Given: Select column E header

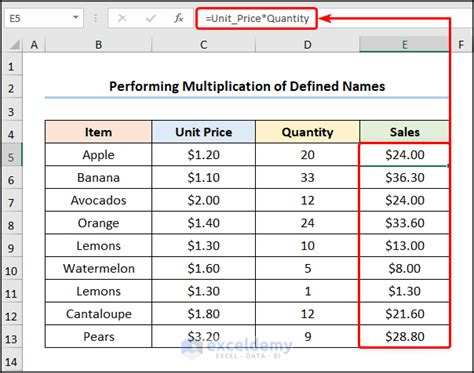Looking at the screenshot, I should (x=404, y=44).
